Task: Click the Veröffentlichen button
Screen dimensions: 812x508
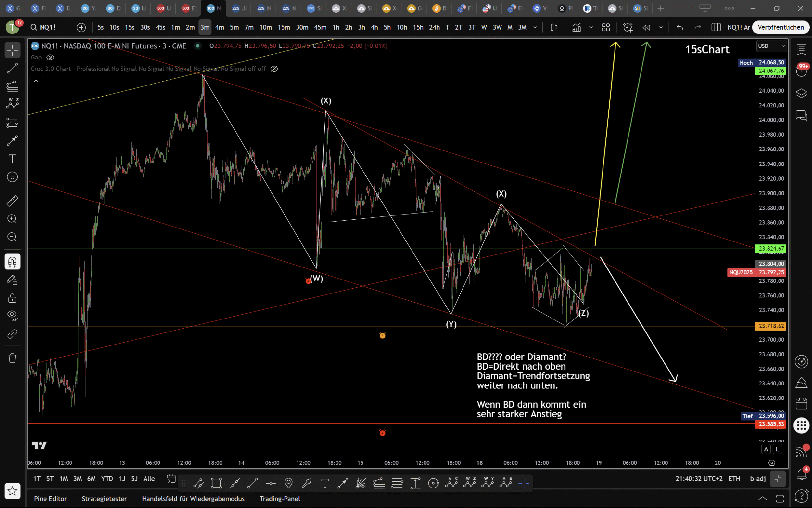Action: tap(780, 27)
